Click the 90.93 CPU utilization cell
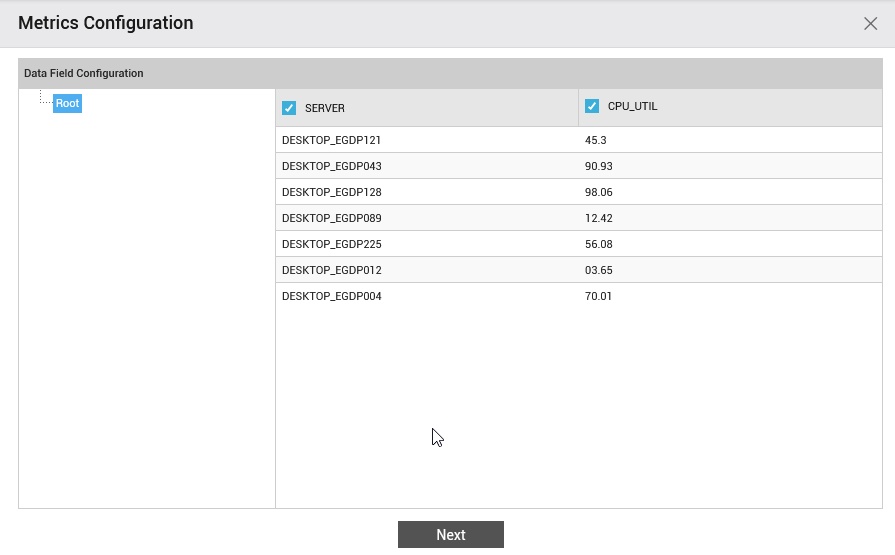This screenshot has height=555, width=895. click(x=730, y=166)
